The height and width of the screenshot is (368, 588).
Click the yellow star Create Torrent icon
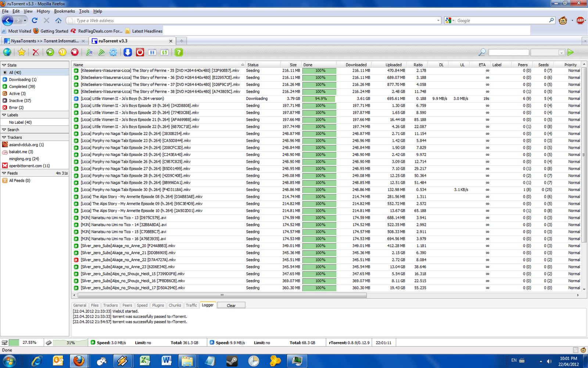(x=22, y=52)
